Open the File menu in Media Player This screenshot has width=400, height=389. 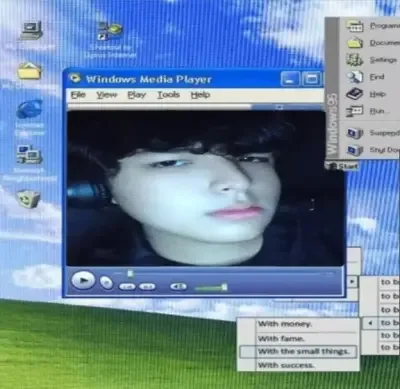click(78, 95)
